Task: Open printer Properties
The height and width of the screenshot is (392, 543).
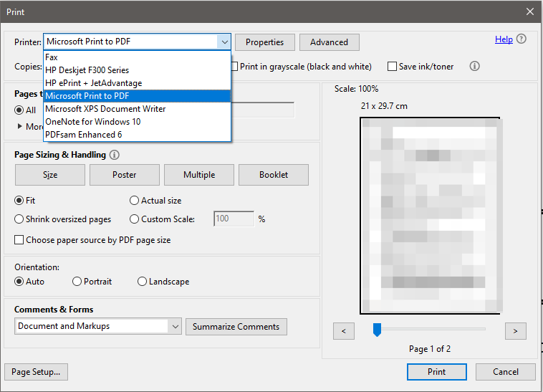Action: 265,42
